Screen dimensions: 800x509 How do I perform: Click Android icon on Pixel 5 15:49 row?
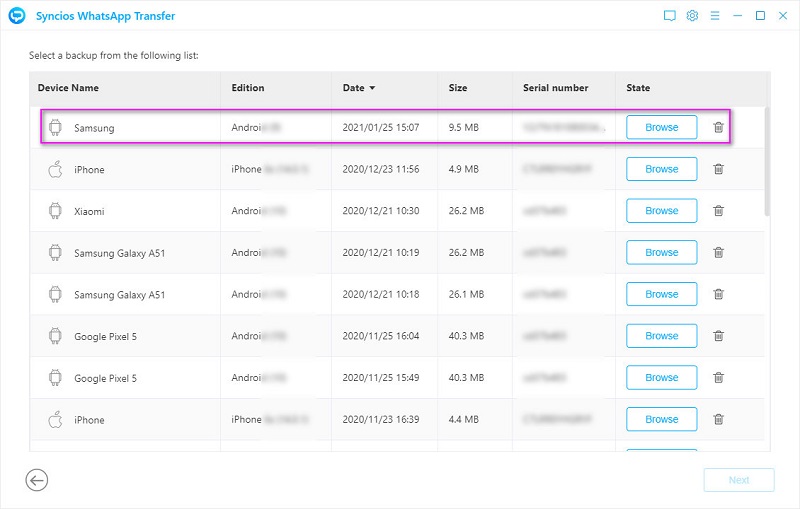[x=55, y=378]
